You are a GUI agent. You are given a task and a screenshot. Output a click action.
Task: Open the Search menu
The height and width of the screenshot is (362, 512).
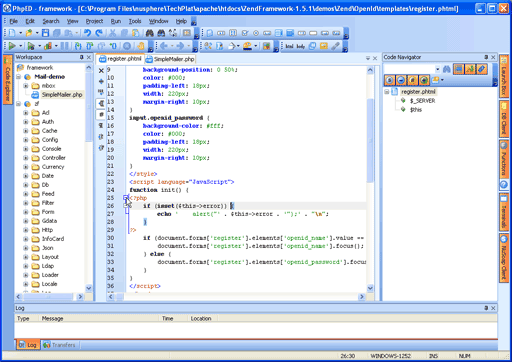51,21
